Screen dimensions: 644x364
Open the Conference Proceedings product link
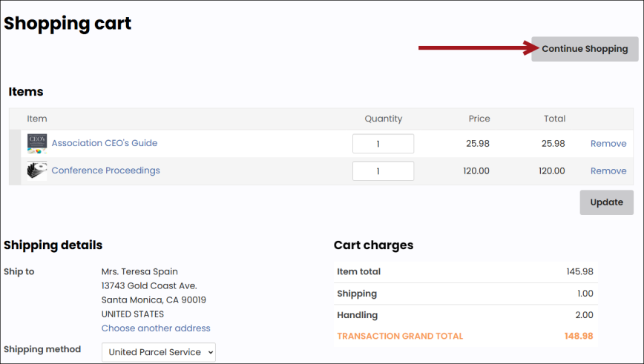105,171
